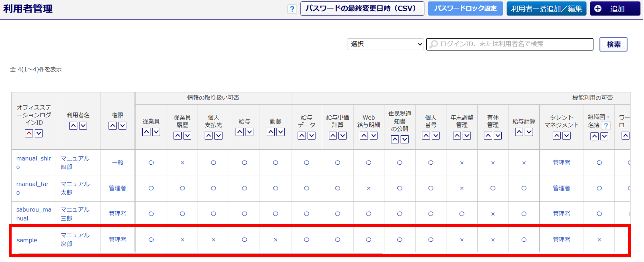Click the 追加 button to add user

[615, 9]
